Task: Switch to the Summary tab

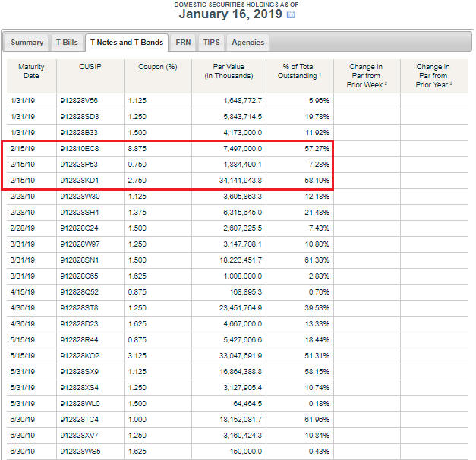Action: (x=27, y=43)
